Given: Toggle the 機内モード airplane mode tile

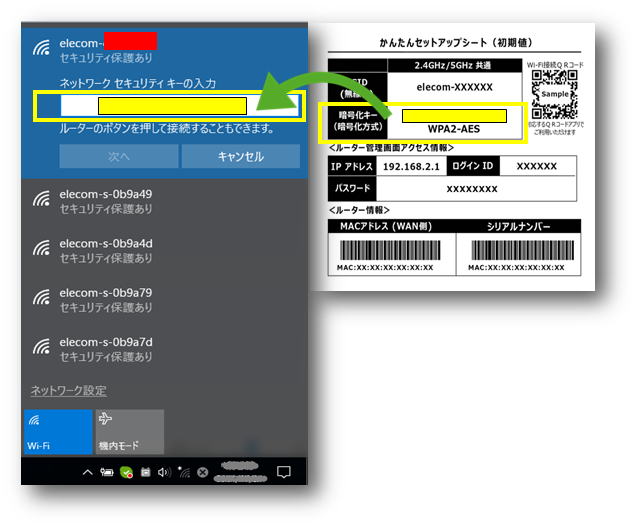Looking at the screenshot, I should tap(130, 432).
